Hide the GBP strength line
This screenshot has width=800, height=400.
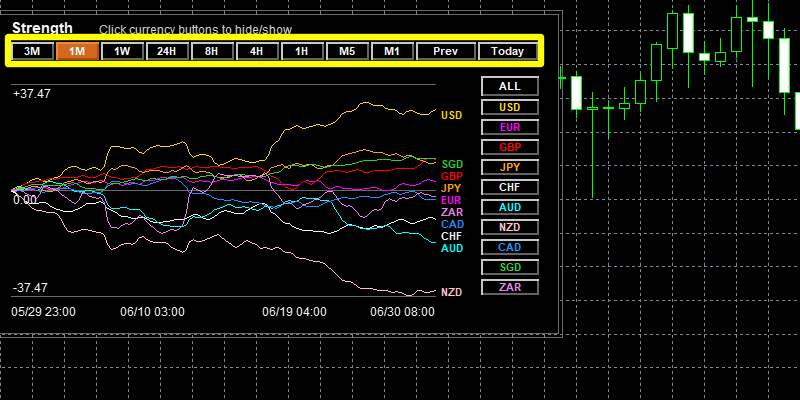coord(510,147)
